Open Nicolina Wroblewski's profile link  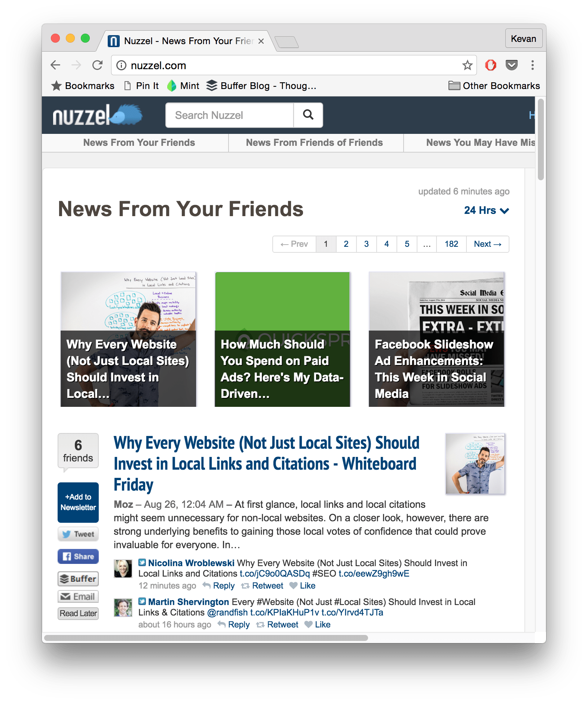pos(191,563)
